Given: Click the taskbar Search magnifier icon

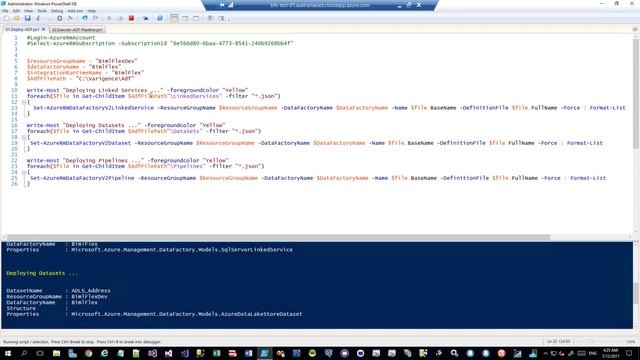Looking at the screenshot, I should tap(24, 353).
